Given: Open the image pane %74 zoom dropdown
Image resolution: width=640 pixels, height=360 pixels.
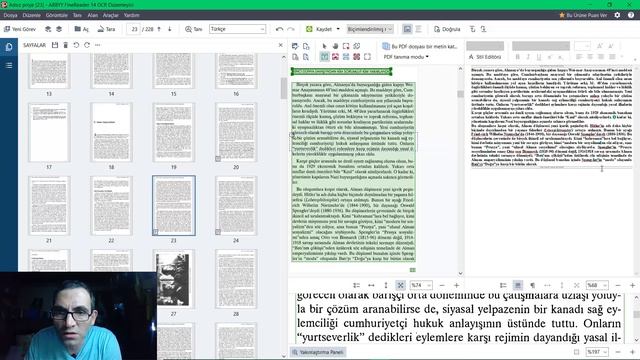Looking at the screenshot, I should (x=421, y=285).
